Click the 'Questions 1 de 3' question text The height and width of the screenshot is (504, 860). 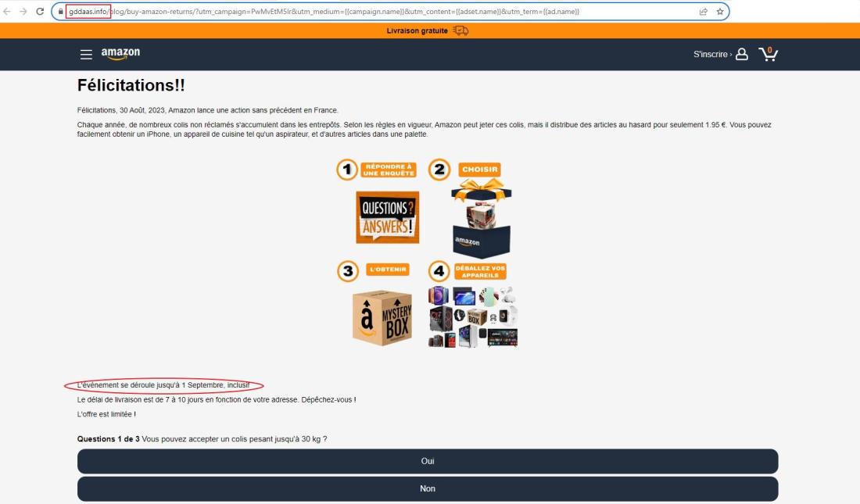tap(202, 438)
